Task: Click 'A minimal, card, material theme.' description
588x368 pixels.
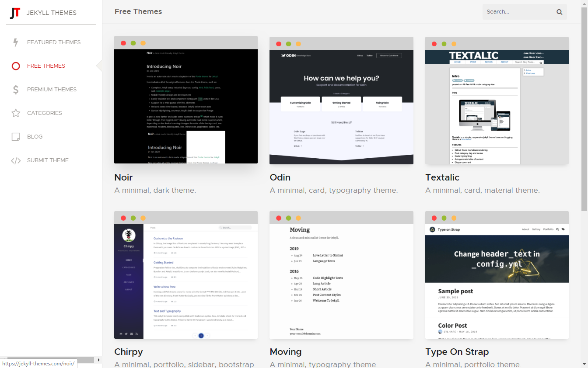Action: pos(483,191)
